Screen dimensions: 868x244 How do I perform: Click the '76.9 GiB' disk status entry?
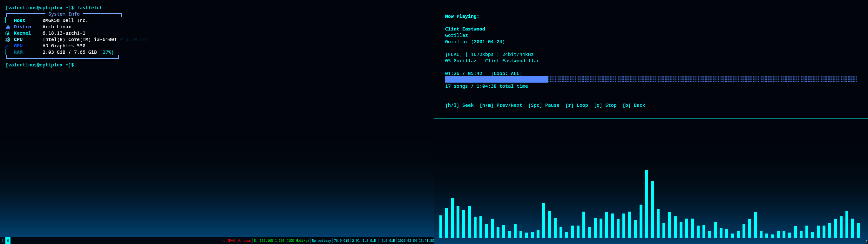click(x=342, y=241)
